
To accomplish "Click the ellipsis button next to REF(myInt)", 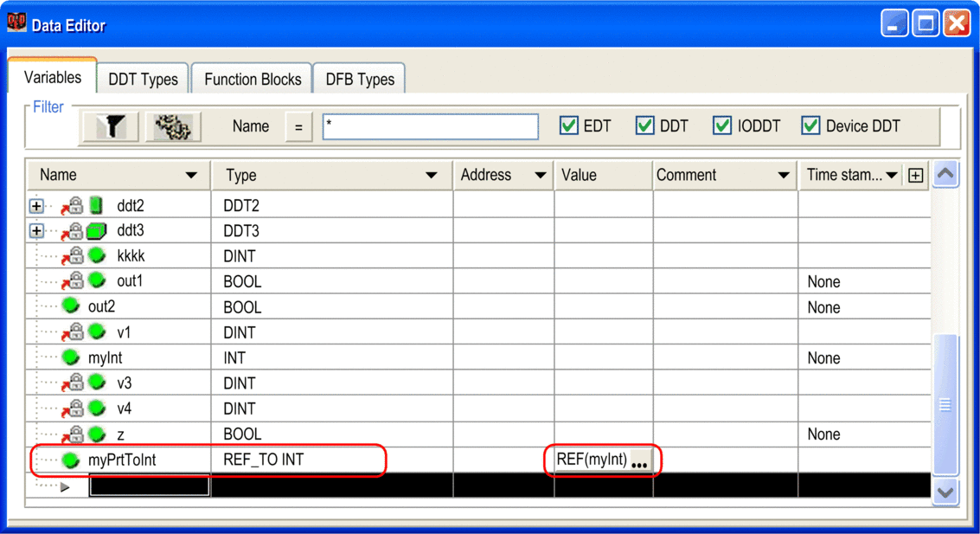I will coord(639,461).
